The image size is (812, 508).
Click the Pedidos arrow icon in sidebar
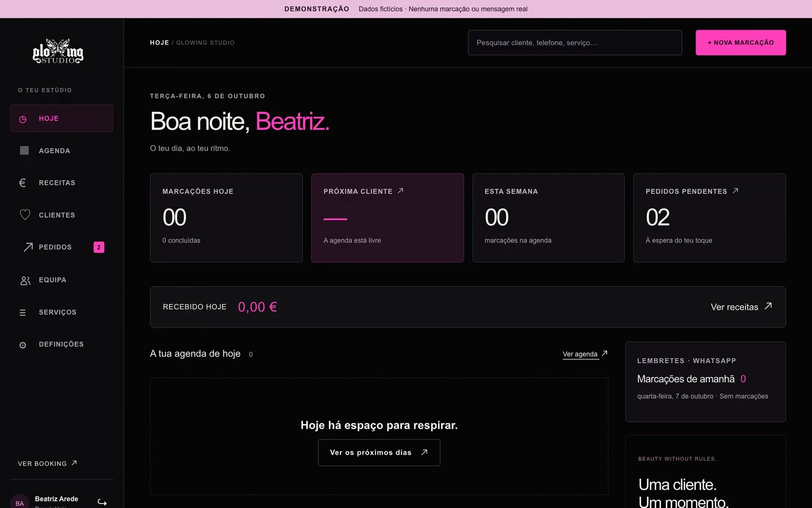coord(28,247)
